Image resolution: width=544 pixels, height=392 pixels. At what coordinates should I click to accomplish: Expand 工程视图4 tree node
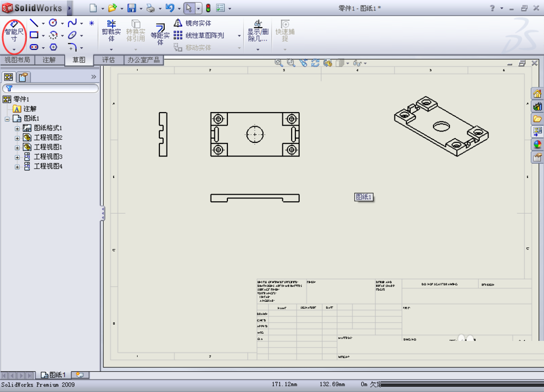17,167
